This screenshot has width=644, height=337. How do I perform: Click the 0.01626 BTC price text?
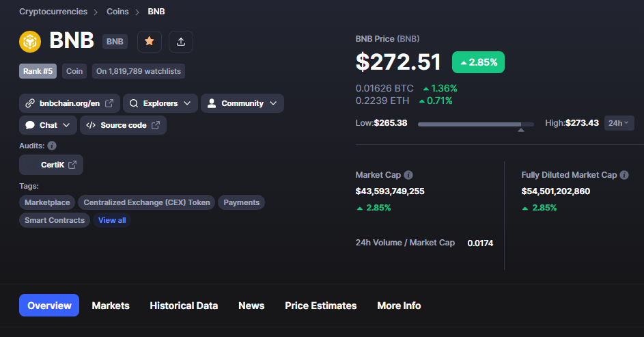tap(384, 88)
